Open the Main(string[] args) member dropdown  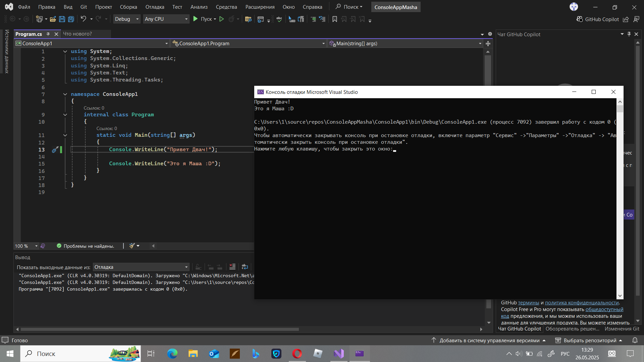(405, 44)
